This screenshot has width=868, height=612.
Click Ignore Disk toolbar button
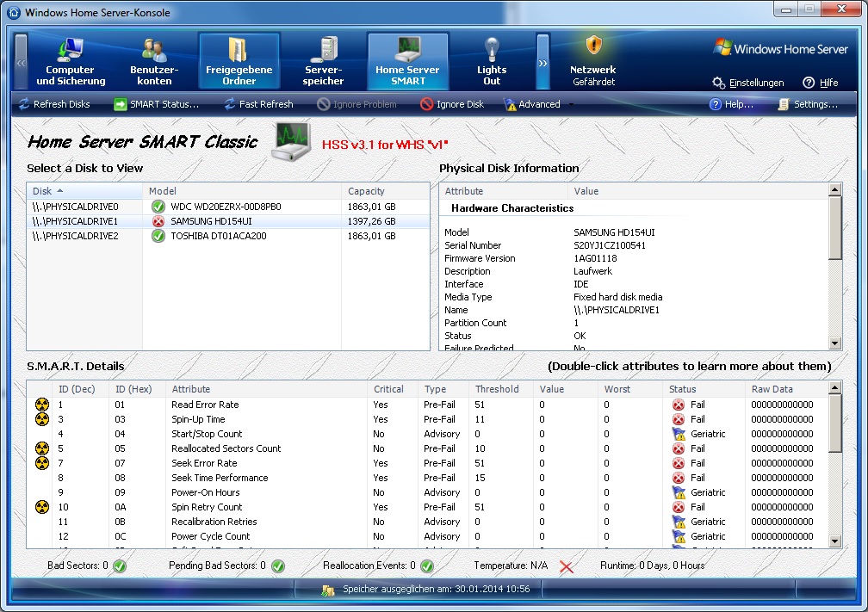[x=452, y=104]
